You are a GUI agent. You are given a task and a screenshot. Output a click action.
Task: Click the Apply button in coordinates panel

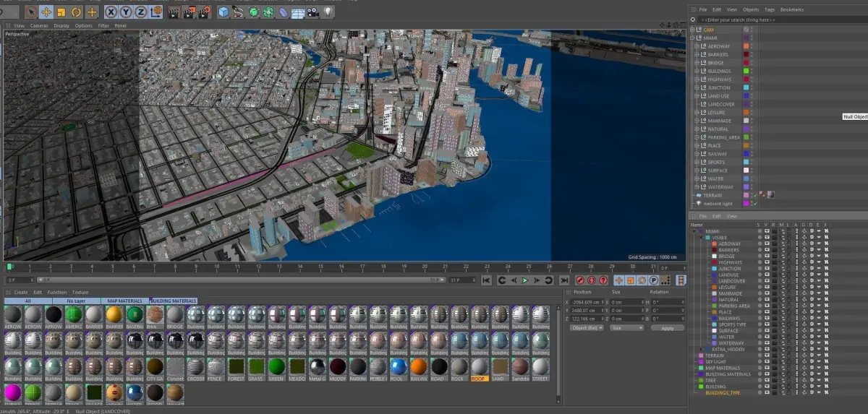(667, 328)
